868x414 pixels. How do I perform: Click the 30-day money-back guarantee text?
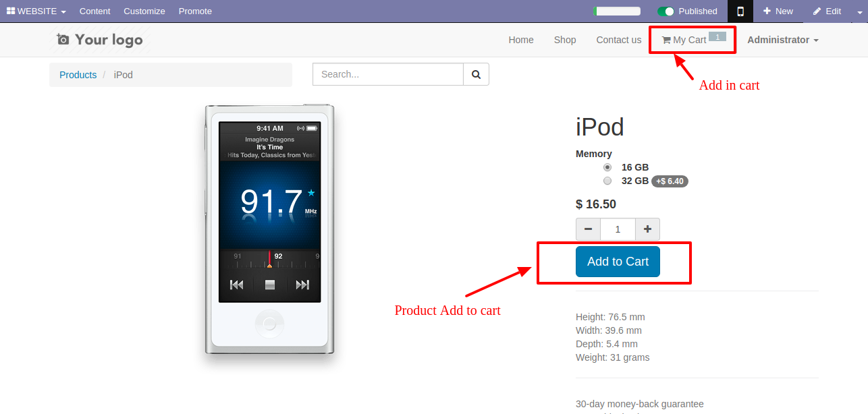[640, 404]
